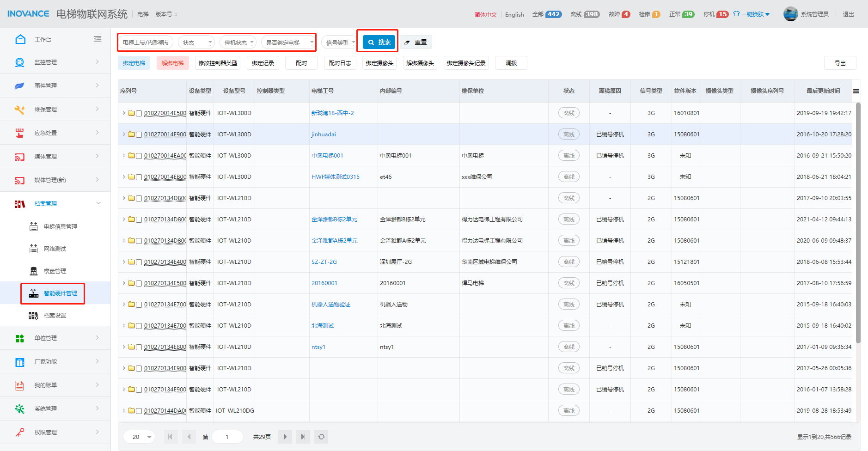Expand the 是否绑定电梯 dropdown

coord(287,43)
